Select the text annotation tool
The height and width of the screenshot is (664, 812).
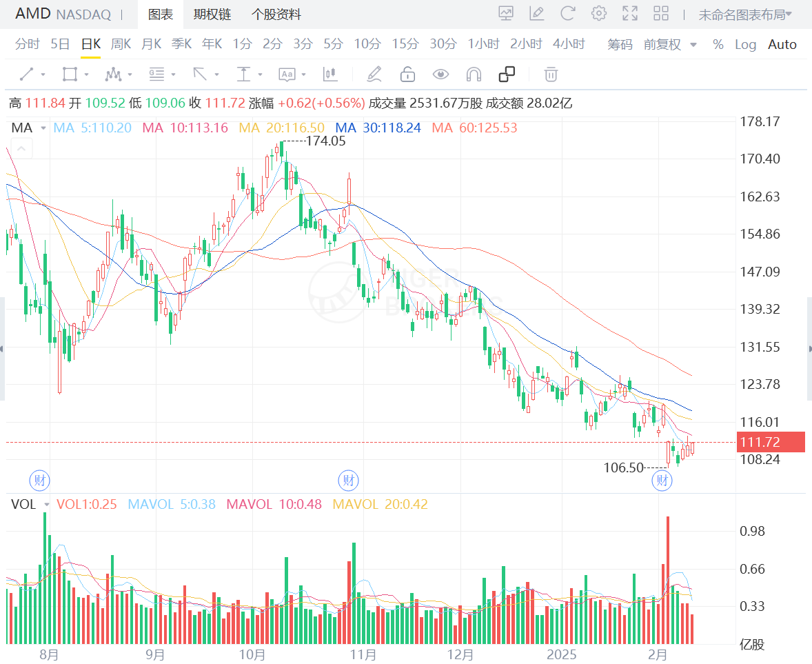287,74
